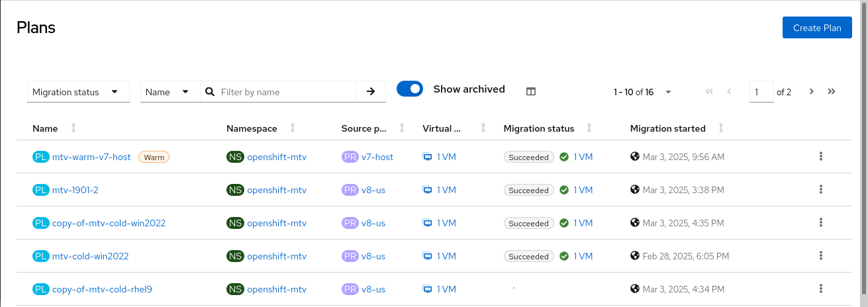Viewport: 868px width, 307px height.
Task: Open the Migration status filter dropdown
Action: coord(78,92)
